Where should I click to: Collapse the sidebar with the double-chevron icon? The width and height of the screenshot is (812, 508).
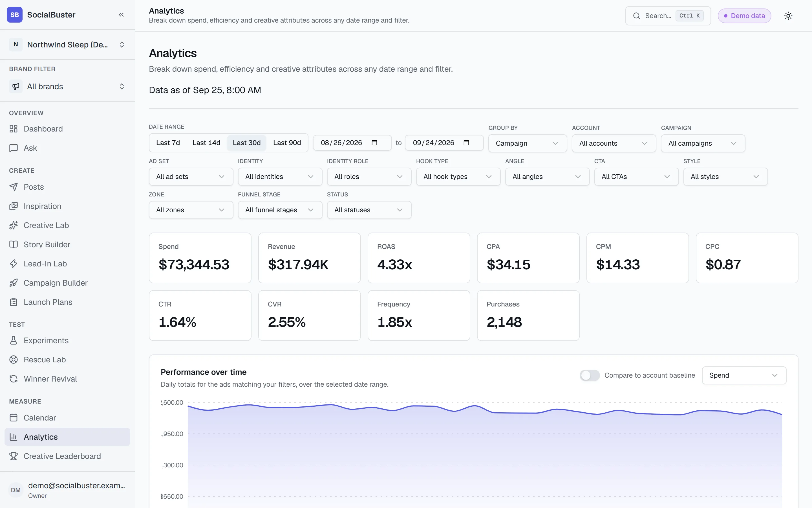[x=121, y=15]
